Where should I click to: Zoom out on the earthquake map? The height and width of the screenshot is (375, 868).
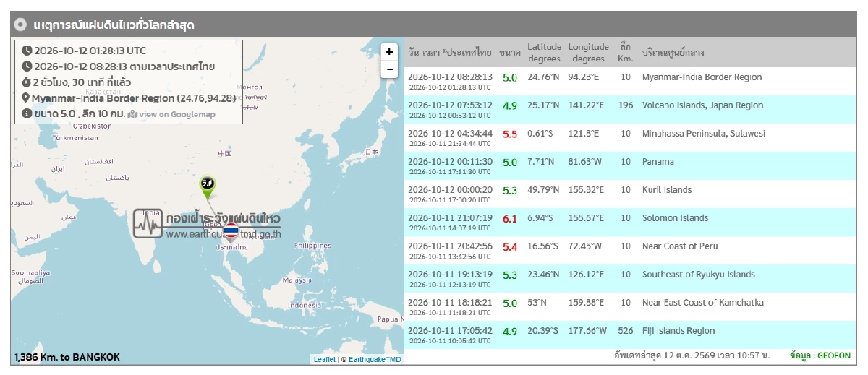coord(389,69)
